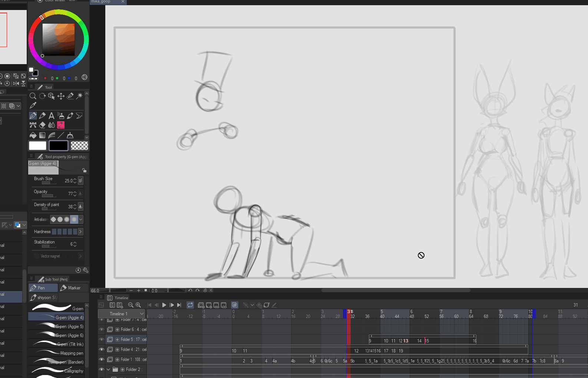Play the animation
The height and width of the screenshot is (378, 588).
click(x=164, y=305)
